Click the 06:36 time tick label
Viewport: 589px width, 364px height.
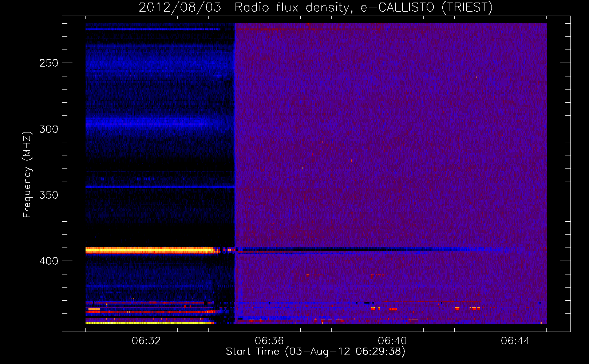pos(269,341)
